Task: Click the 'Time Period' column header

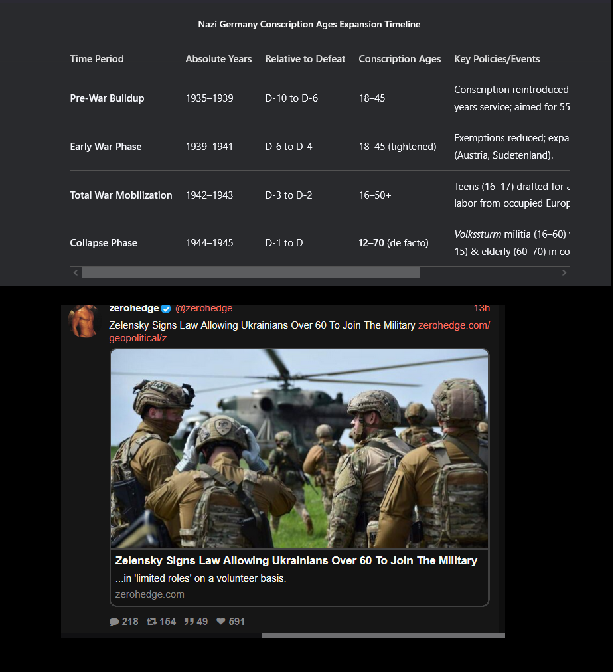Action: [x=97, y=59]
